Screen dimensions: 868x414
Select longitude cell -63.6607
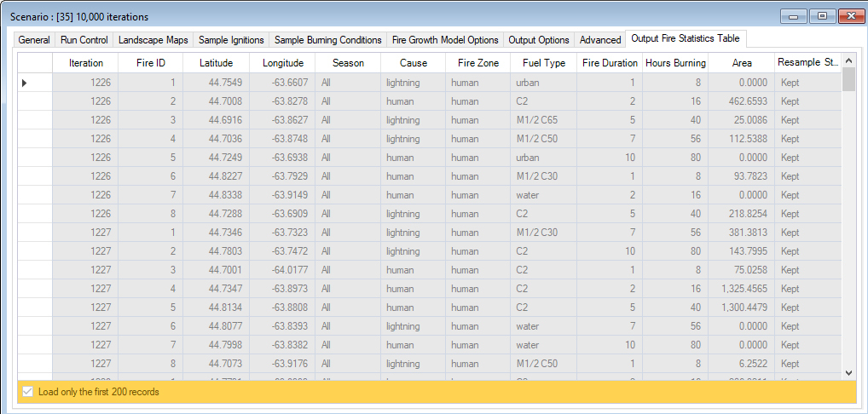click(x=282, y=83)
